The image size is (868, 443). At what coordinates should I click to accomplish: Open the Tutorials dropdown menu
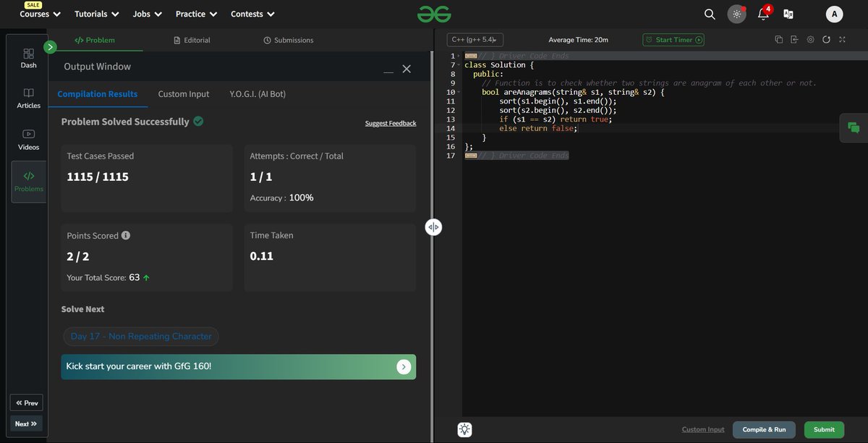tap(96, 14)
